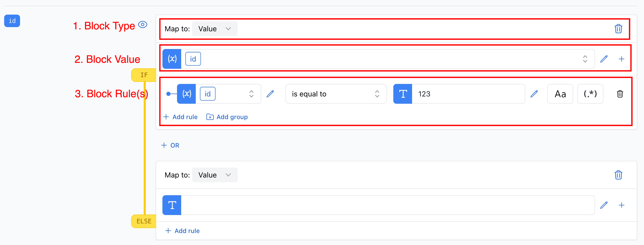Add another value with plus beside id

[x=622, y=59]
